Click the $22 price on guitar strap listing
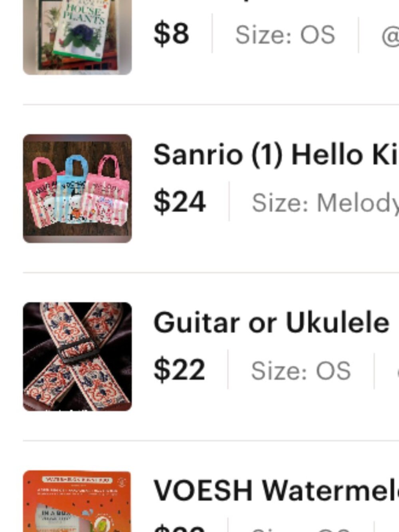Screen dimensions: 399x532 point(179,370)
